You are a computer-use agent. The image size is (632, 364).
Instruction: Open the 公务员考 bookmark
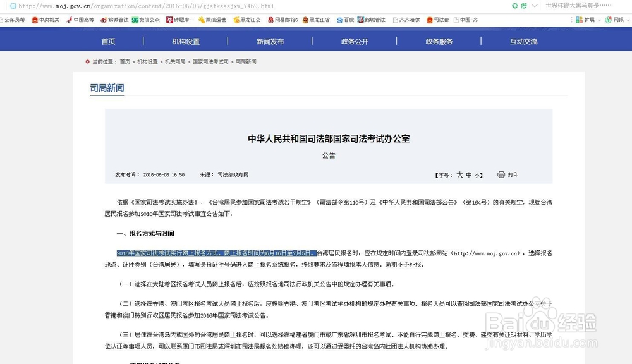coord(13,20)
